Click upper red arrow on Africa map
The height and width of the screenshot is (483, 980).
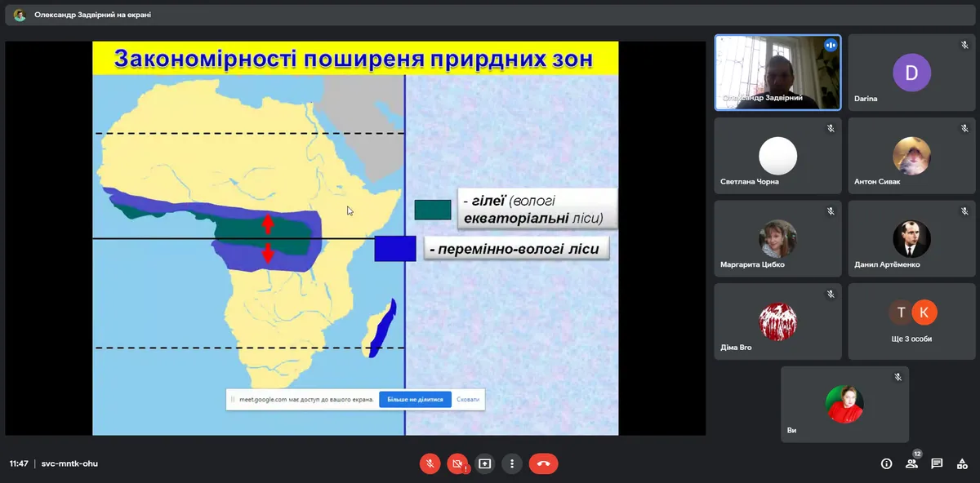click(268, 224)
